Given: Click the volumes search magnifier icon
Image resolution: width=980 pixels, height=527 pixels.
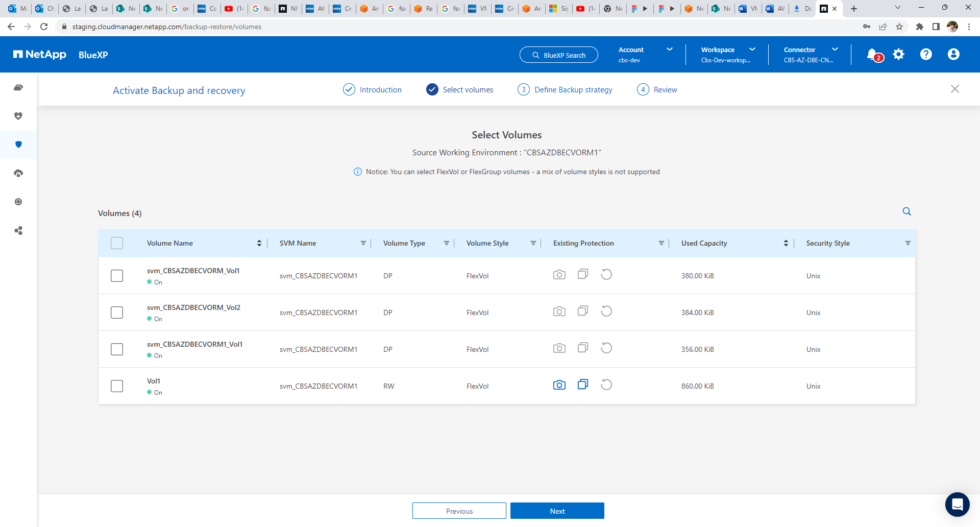Looking at the screenshot, I should (906, 211).
